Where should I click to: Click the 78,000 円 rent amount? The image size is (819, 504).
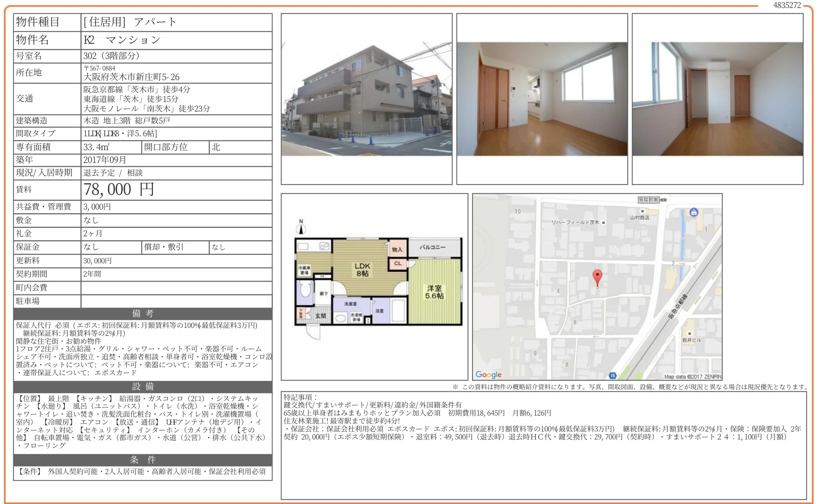tap(119, 190)
